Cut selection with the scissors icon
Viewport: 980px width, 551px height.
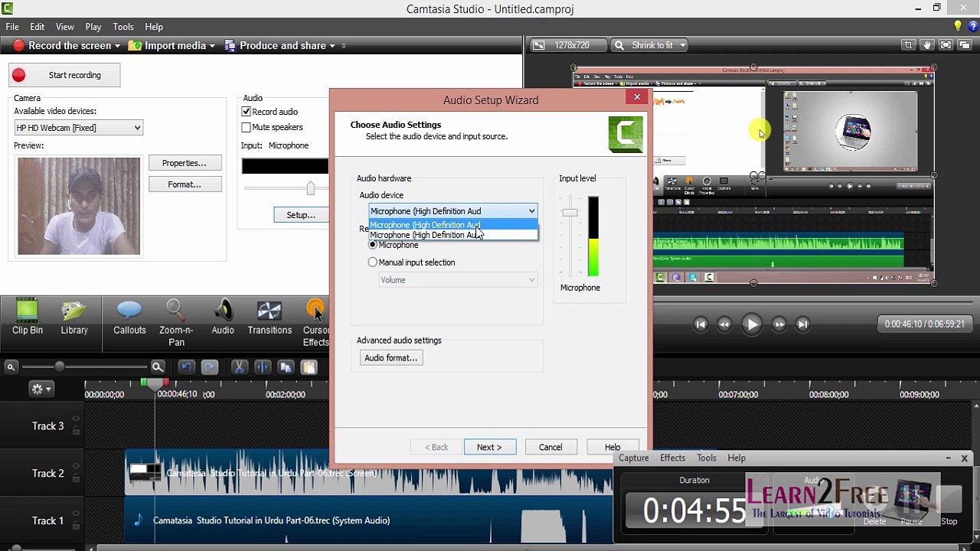tap(239, 367)
